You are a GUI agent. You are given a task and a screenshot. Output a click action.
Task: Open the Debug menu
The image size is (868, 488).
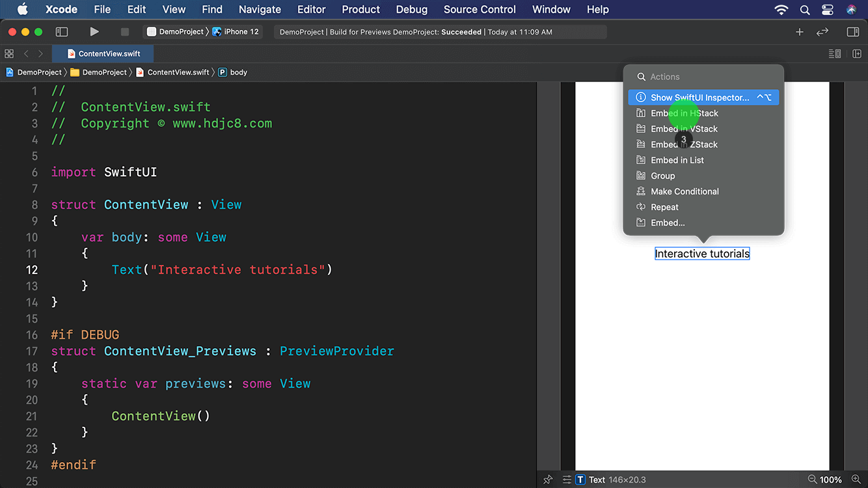(x=412, y=9)
